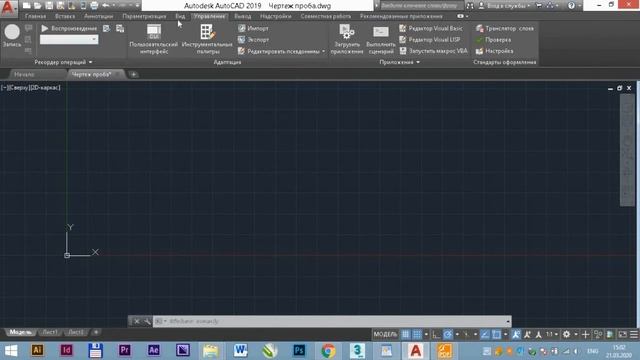Expand the Редактировать псевдонимы dropdown arrow
Screen dimensions: 640x360
tap(324, 51)
